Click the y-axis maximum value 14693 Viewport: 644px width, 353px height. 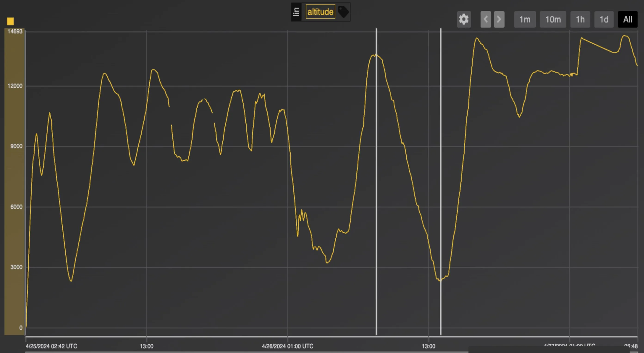pos(15,31)
